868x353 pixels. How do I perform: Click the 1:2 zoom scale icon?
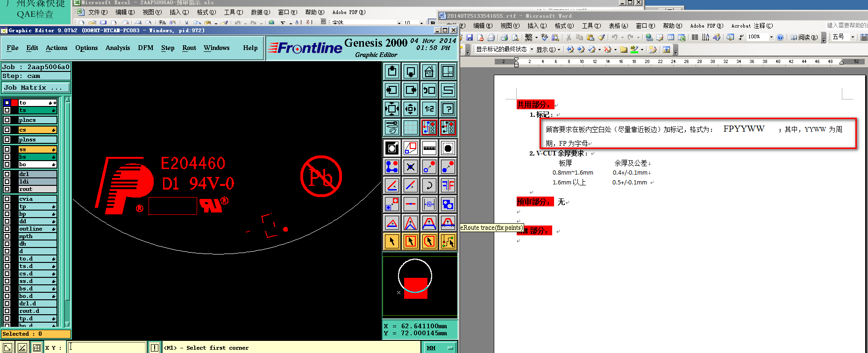coord(429,109)
